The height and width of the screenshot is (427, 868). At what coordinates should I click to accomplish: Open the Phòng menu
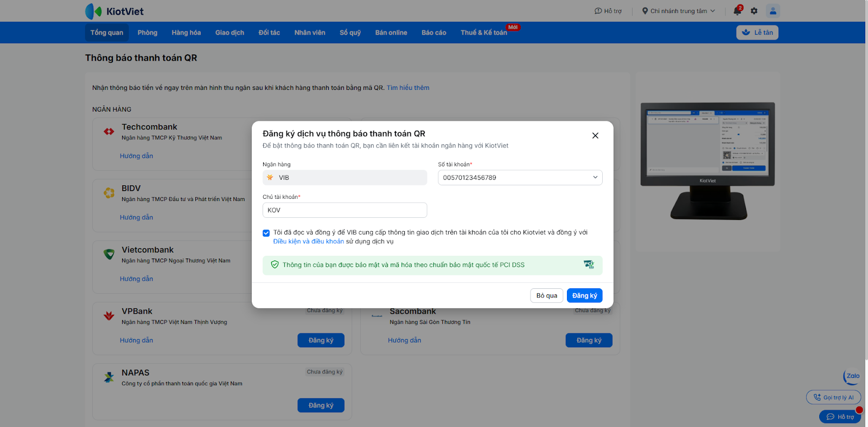point(148,33)
